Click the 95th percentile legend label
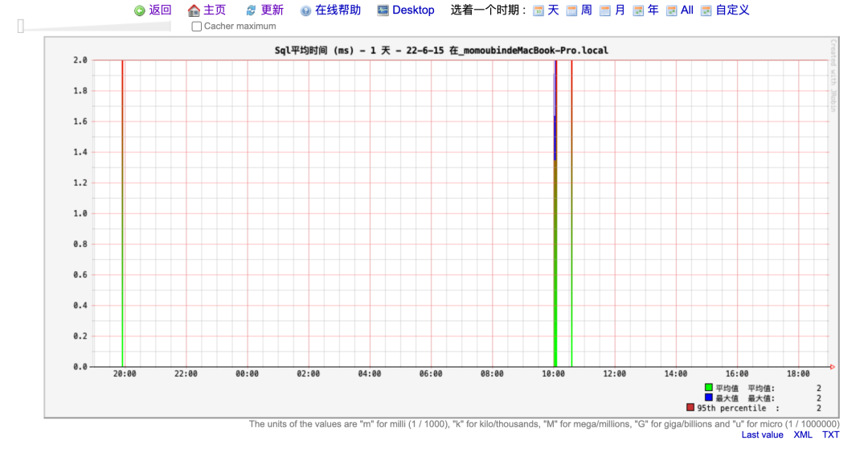868x457 pixels. (732, 408)
